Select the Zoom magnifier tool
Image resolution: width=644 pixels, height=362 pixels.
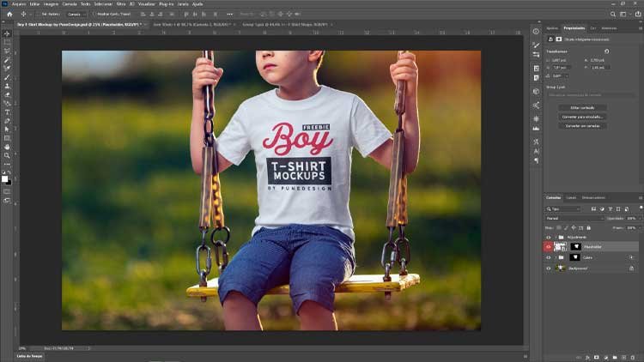[x=7, y=155]
